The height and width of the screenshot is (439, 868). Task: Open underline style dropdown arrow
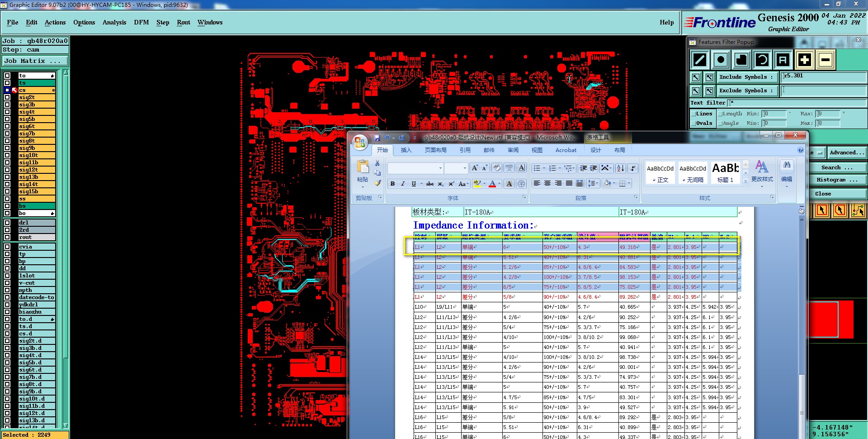(421, 184)
